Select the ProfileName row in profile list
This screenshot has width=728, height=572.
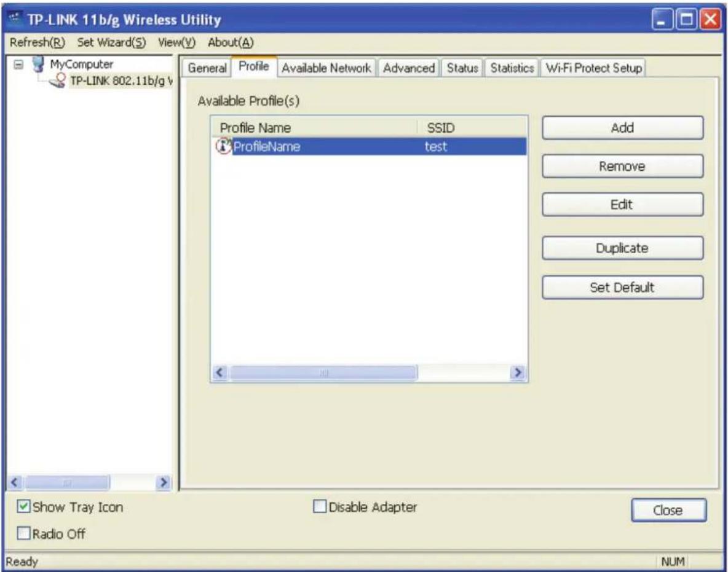[x=370, y=146]
